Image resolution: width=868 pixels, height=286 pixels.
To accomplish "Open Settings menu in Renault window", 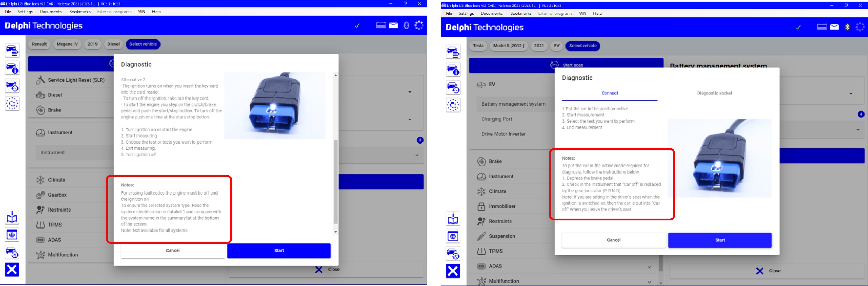I will click(25, 12).
